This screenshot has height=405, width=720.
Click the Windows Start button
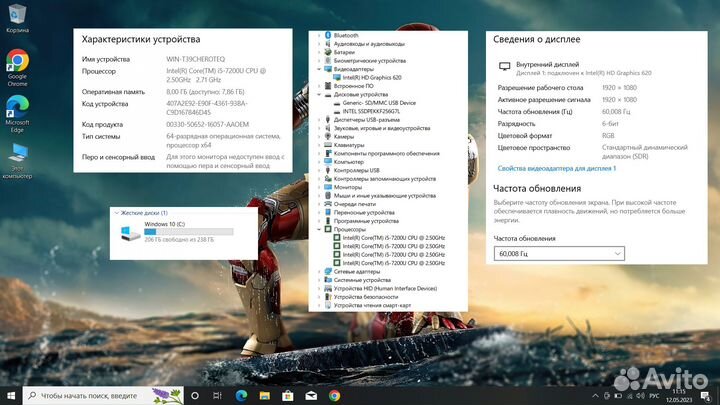point(11,395)
